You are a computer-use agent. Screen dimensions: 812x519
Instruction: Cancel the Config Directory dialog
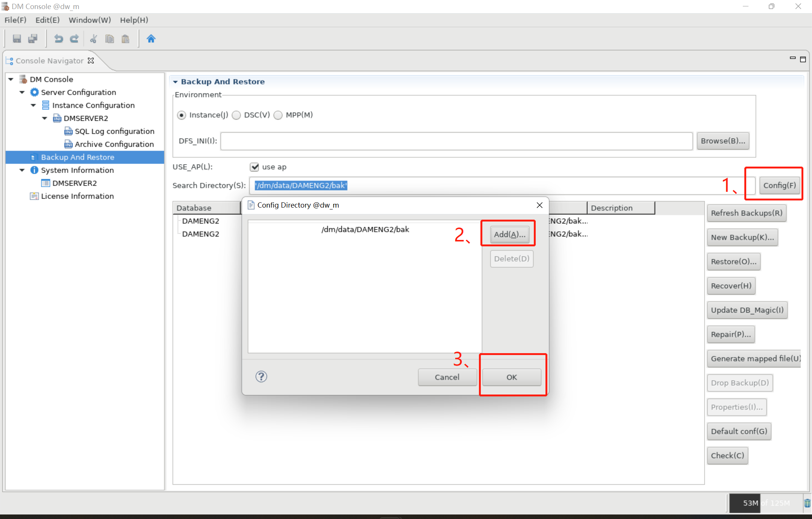tap(447, 377)
